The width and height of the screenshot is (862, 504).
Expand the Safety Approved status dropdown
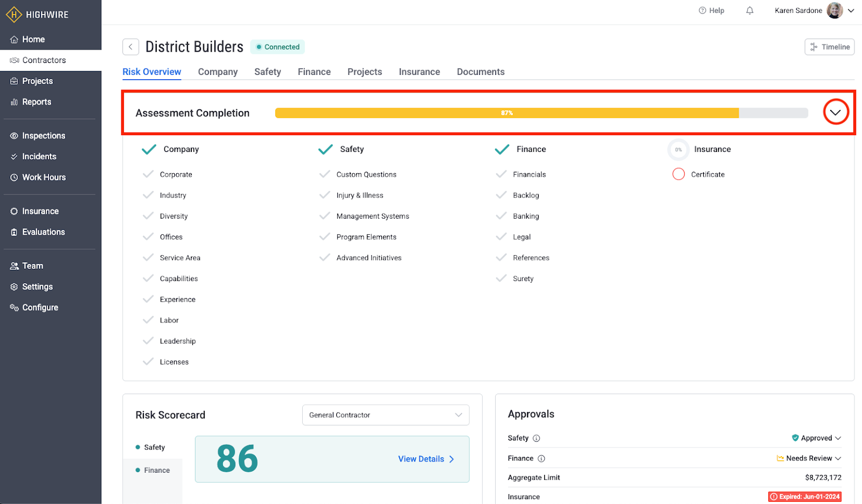click(x=817, y=438)
